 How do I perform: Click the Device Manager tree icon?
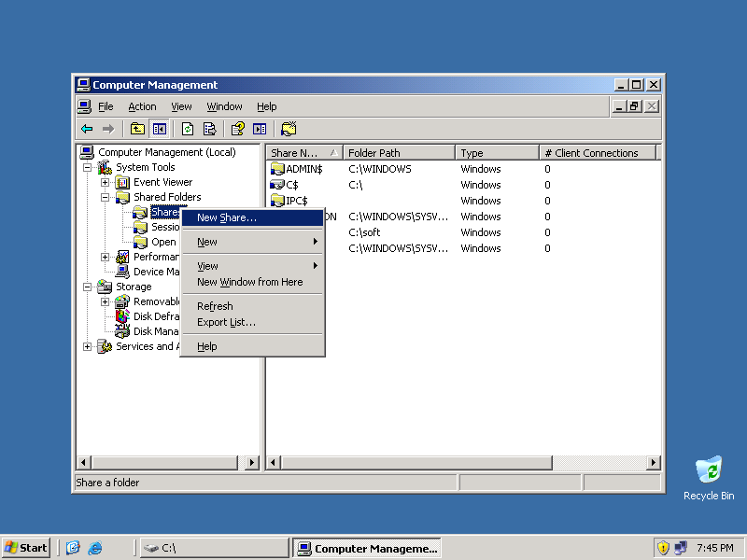pyautogui.click(x=122, y=272)
